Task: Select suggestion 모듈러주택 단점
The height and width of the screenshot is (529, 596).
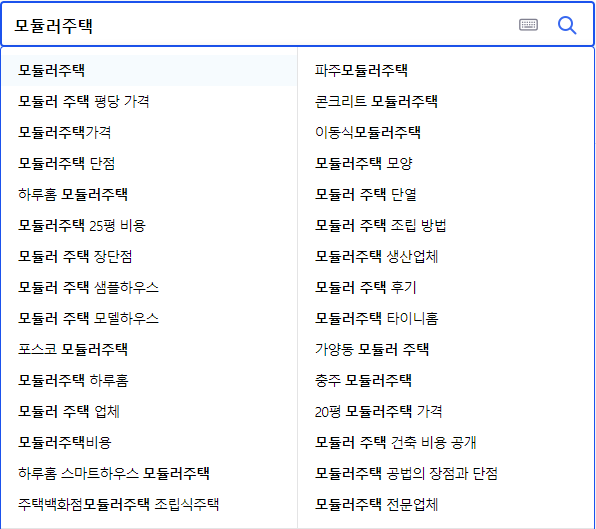Action: click(67, 163)
